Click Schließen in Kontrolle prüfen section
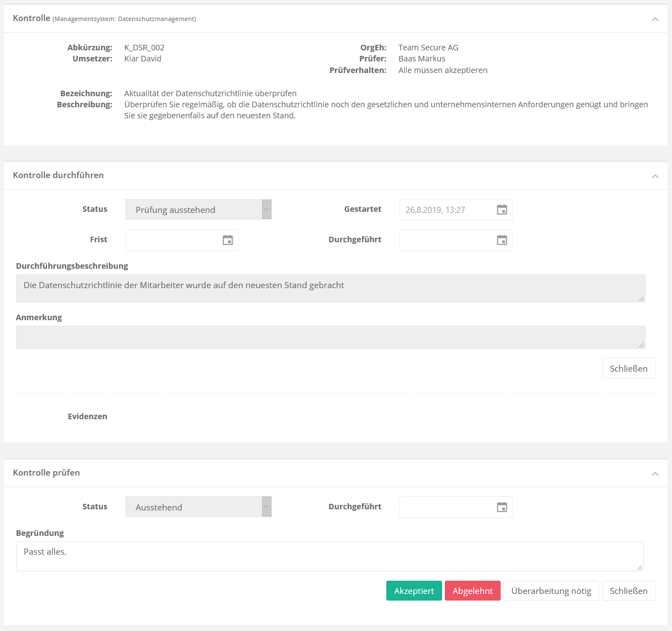Screen dimensions: 672x631 coord(628,591)
